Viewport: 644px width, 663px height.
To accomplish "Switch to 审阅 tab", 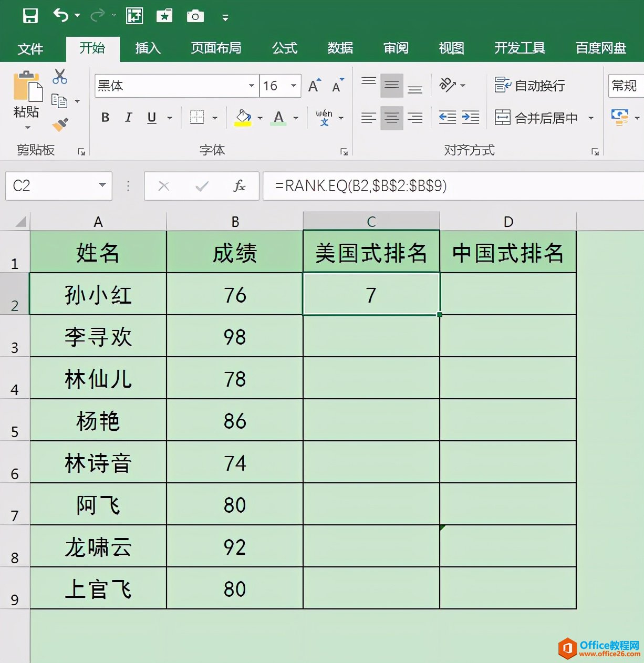I will pos(396,48).
